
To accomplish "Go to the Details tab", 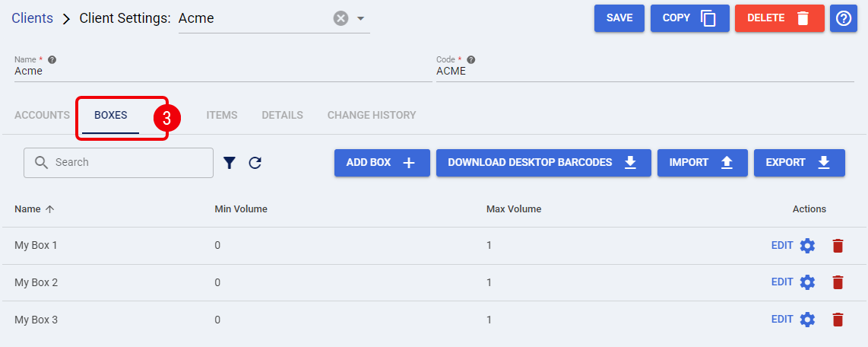I will 282,116.
